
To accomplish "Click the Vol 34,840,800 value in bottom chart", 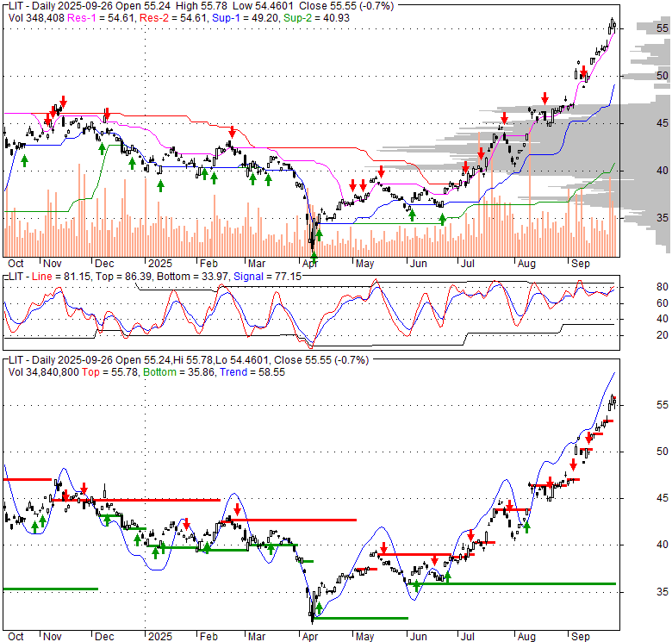I will (x=44, y=372).
